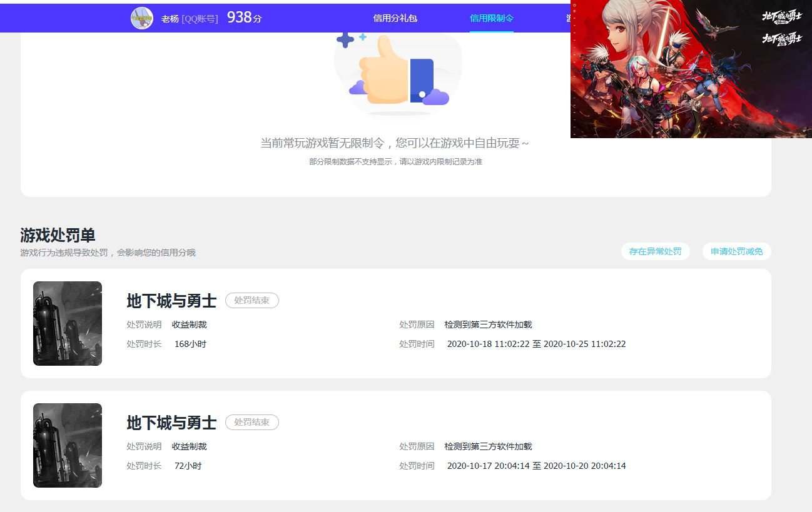
Task: Click the 938分 credit score
Action: point(244,18)
